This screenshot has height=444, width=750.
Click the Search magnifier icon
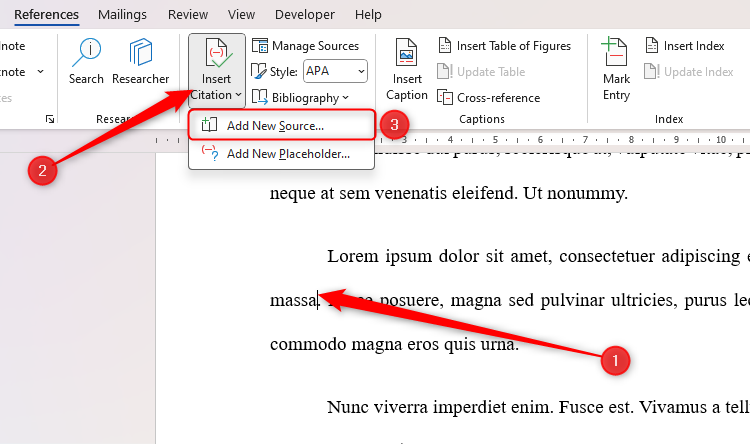(86, 53)
